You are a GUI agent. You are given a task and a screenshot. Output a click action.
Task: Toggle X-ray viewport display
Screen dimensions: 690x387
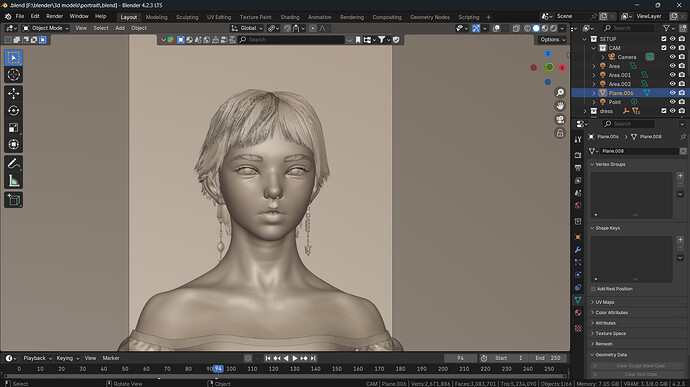[x=516, y=28]
